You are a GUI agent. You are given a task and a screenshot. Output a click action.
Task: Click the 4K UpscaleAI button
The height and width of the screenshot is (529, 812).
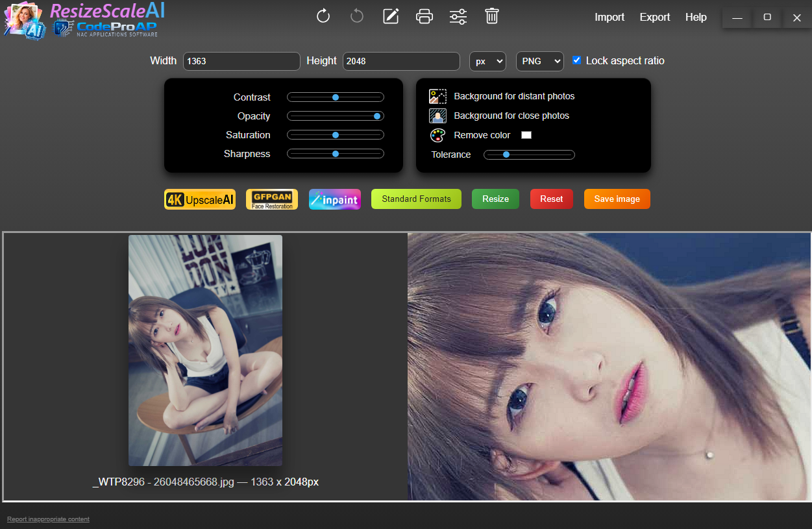coord(200,200)
